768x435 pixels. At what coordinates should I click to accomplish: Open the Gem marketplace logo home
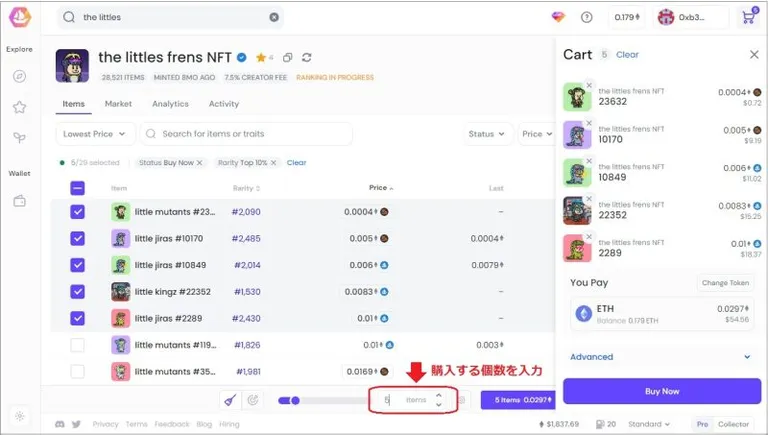tap(20, 18)
